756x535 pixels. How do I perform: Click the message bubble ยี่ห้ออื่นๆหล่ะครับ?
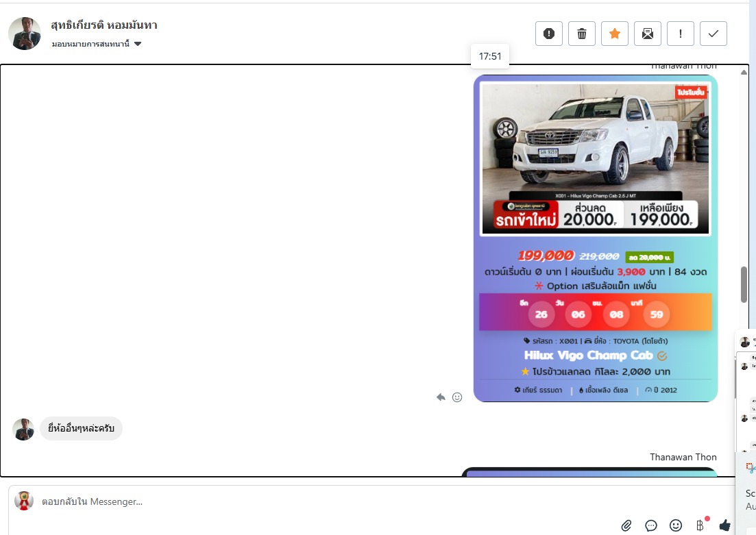pyautogui.click(x=81, y=429)
